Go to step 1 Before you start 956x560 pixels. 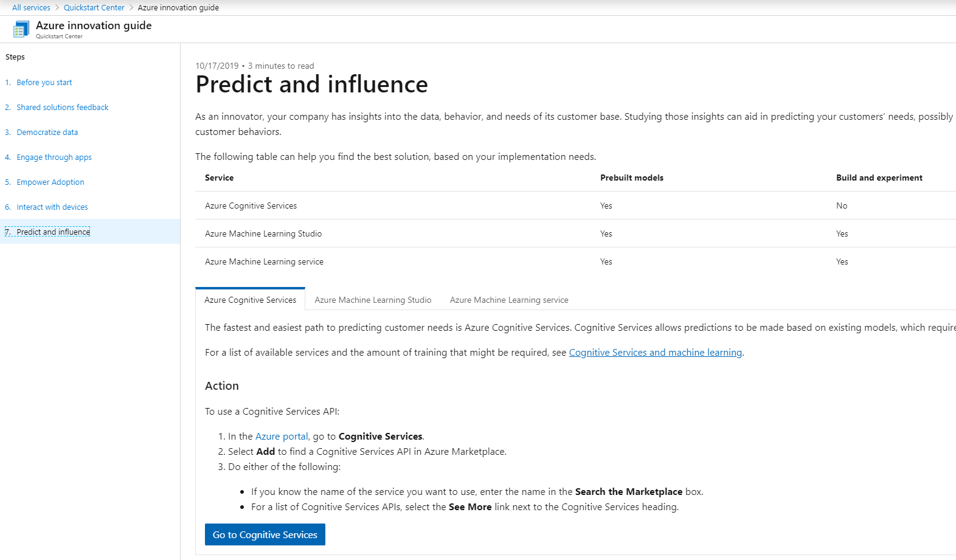click(44, 83)
